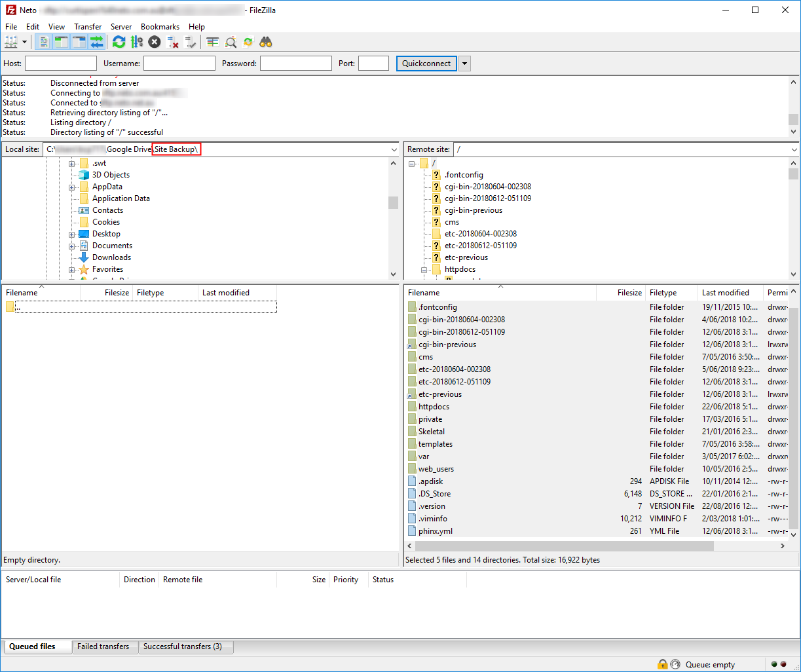Screen dimensions: 801x672
Task: Select Contacts in local tree
Action: [107, 210]
